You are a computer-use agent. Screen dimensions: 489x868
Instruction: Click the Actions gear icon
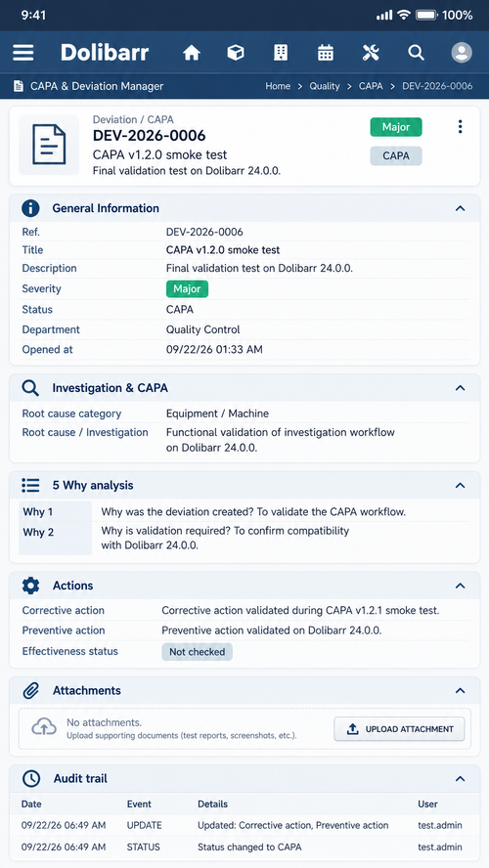(x=30, y=586)
